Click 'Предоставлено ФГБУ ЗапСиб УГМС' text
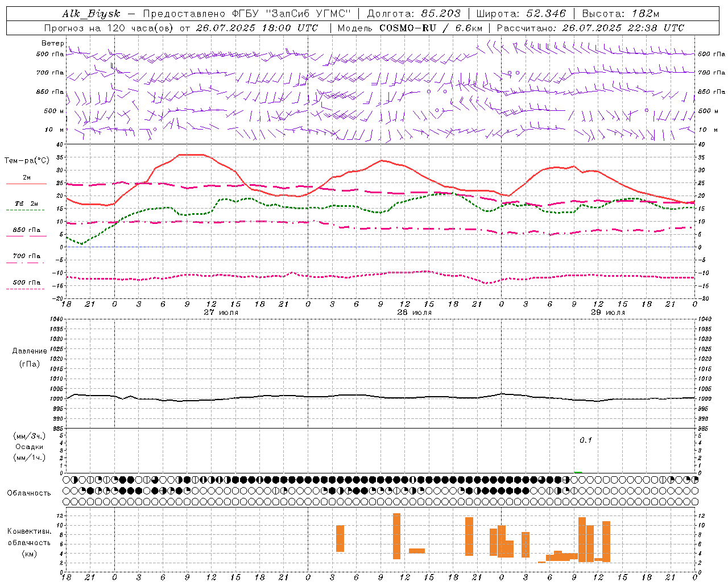Image resolution: width=728 pixels, height=582 pixels. click(x=247, y=14)
